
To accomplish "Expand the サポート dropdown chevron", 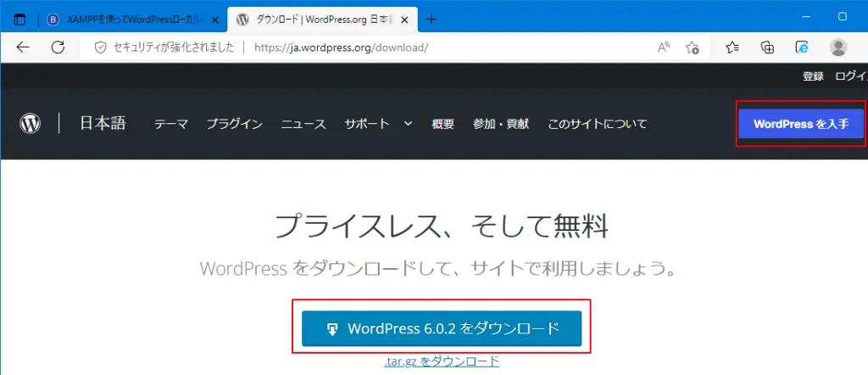I will coord(408,124).
